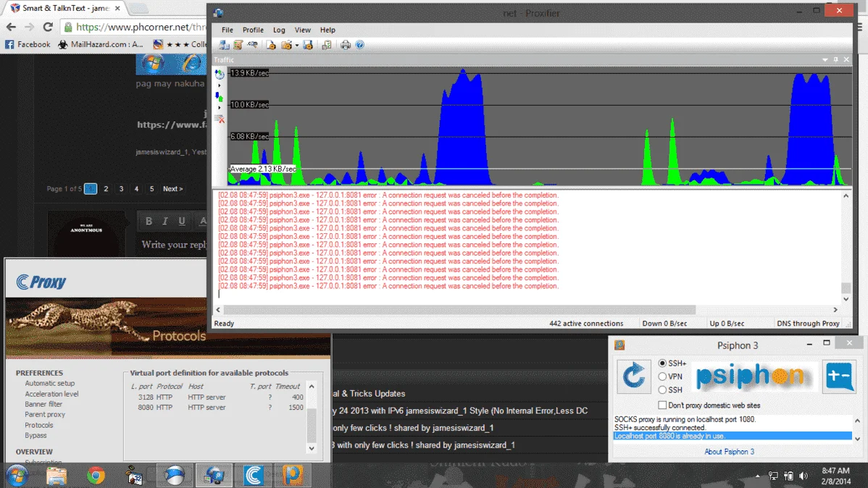Click the up/down traffic arrows icon

pyautogui.click(x=220, y=97)
